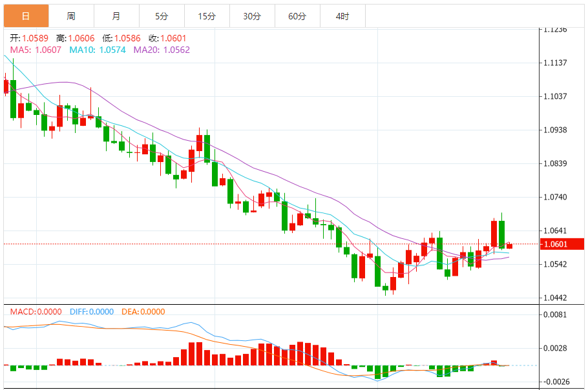588x390 pixels.
Task: Click the tallest red MACD histogram bar
Action: pos(300,353)
